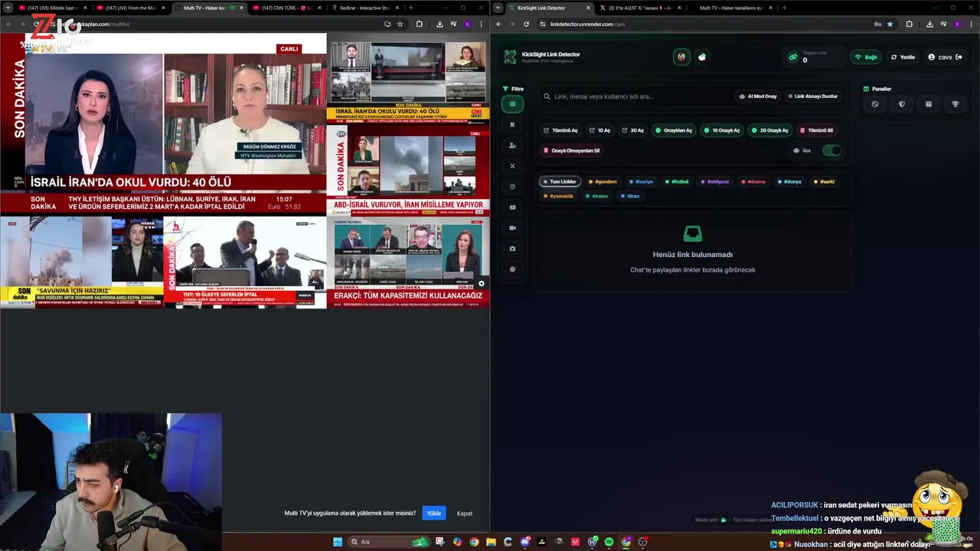980x551 pixels.
Task: Reload page in the right browser window
Action: (x=526, y=24)
